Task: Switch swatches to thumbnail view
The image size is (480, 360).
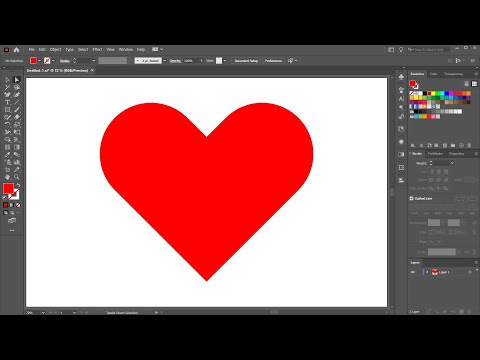Action: pos(474,84)
